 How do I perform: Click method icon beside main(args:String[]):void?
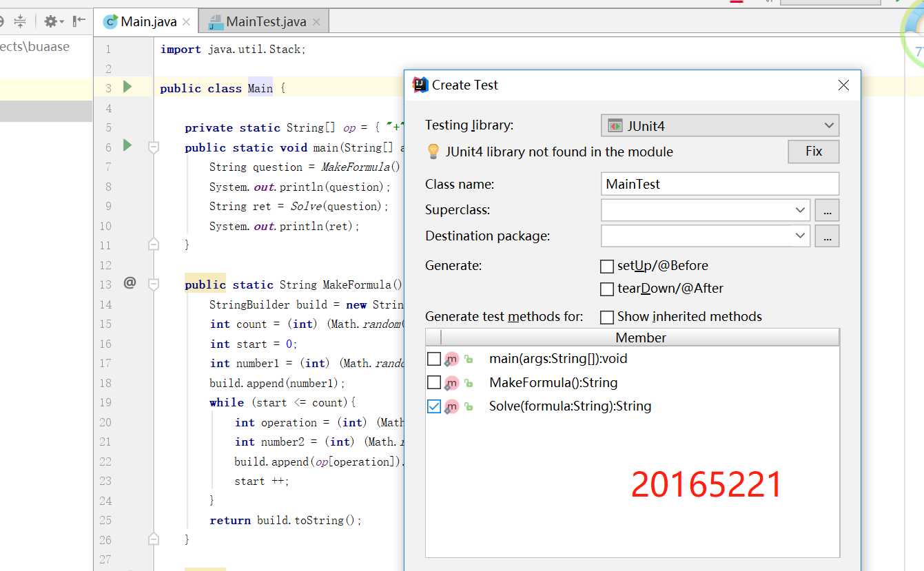(x=451, y=360)
